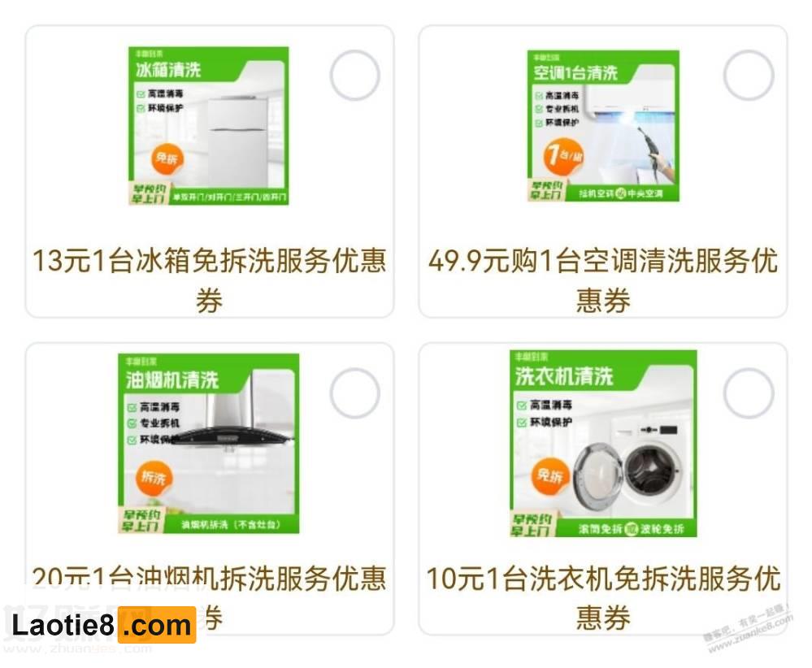Click the orange 免拆 badge on washing machine image
Image resolution: width=812 pixels, height=668 pixels.
click(550, 475)
